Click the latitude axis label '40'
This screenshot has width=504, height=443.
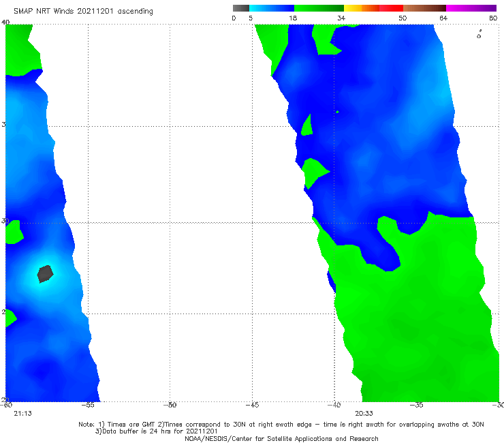click(x=5, y=22)
